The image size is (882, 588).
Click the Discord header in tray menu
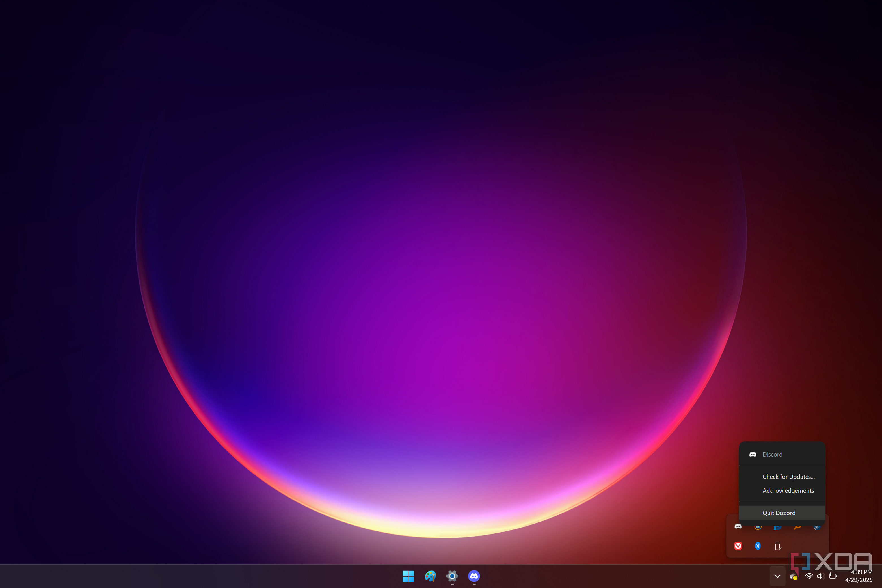pos(782,454)
